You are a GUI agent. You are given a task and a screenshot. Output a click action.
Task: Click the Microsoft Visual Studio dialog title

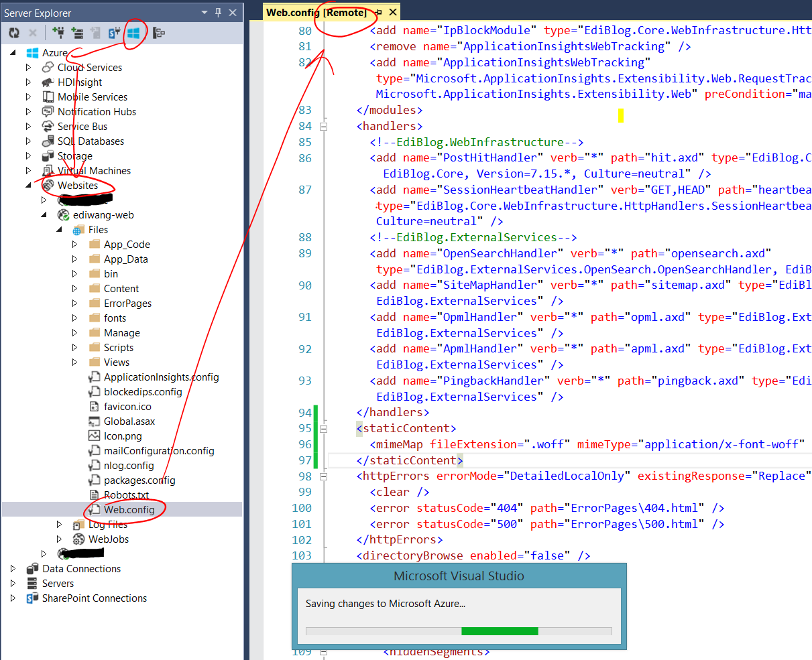click(x=459, y=576)
